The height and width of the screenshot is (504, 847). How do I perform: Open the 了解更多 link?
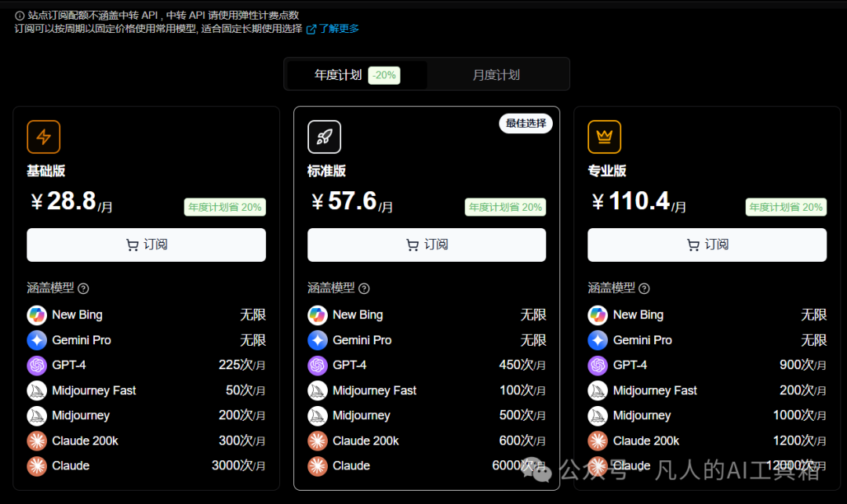[x=333, y=28]
